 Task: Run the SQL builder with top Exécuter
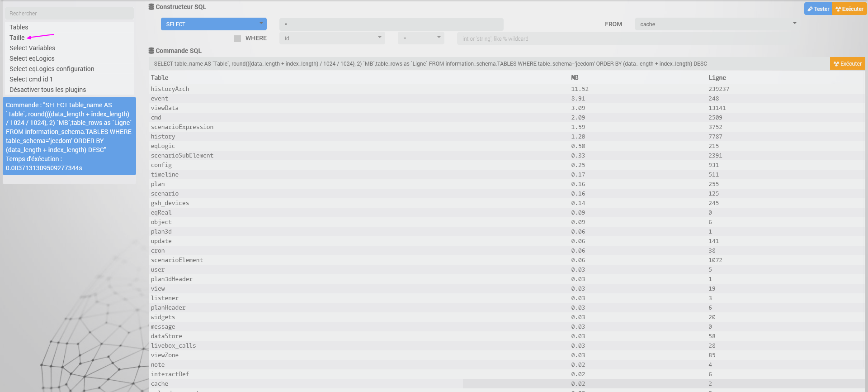pyautogui.click(x=849, y=9)
